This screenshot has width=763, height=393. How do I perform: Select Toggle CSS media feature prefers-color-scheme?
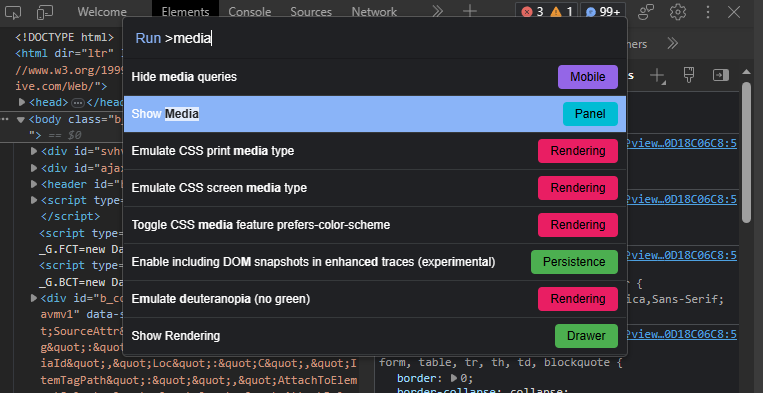(375, 225)
